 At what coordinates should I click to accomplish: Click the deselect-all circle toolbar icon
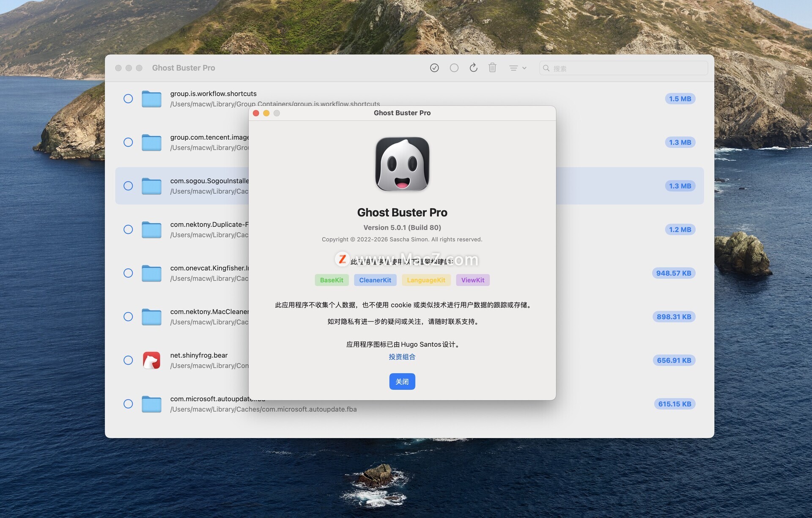454,68
